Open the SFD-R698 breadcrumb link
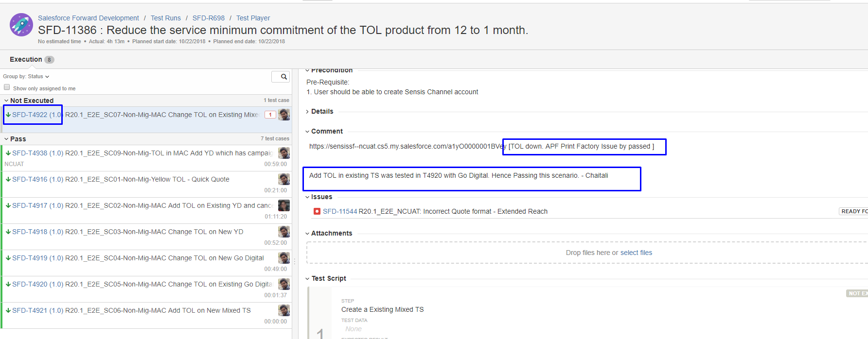Screen dimensions: 868x339 [208, 18]
